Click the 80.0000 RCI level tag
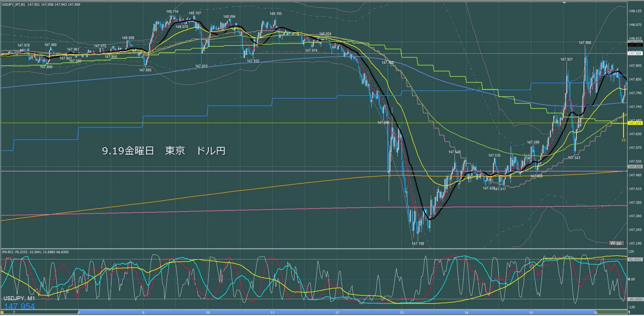Screen dimensions: 644x316 click(635, 260)
